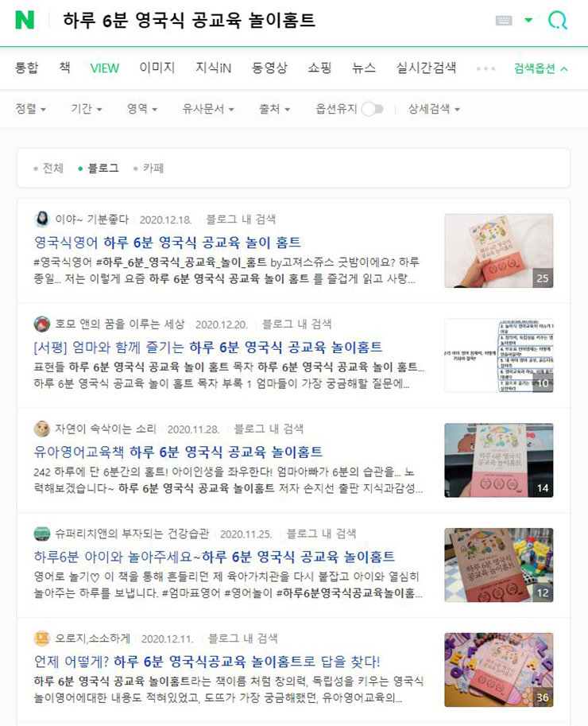Toggle the 옵션유지 switch
The height and width of the screenshot is (726, 588).
(373, 109)
